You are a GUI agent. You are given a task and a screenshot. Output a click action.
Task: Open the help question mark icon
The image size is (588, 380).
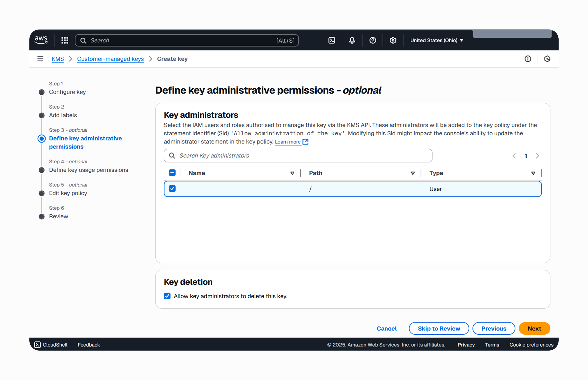coord(373,40)
